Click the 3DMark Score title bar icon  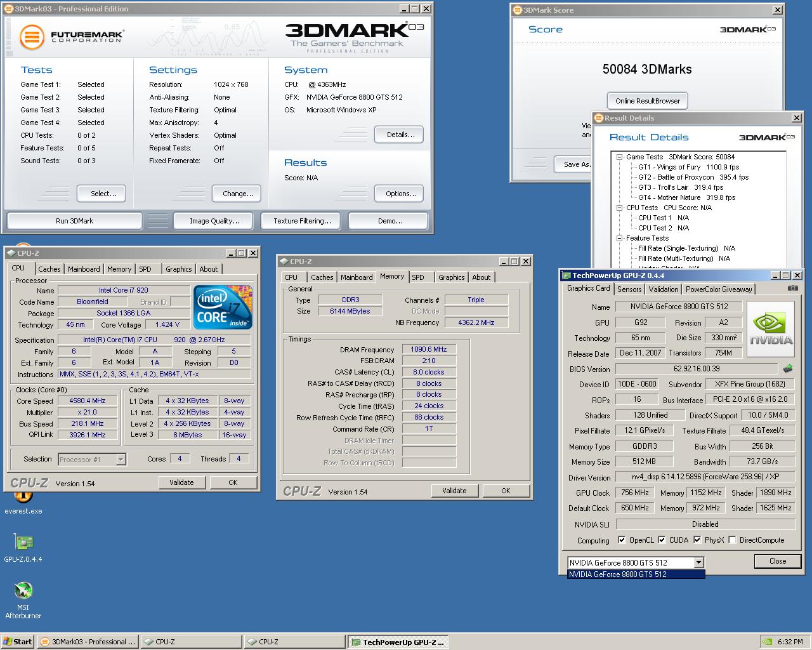coord(518,10)
